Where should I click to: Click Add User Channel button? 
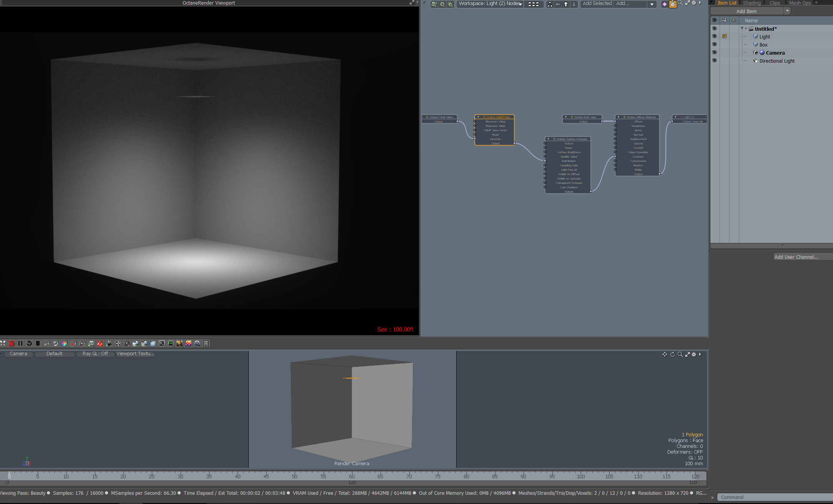click(796, 257)
